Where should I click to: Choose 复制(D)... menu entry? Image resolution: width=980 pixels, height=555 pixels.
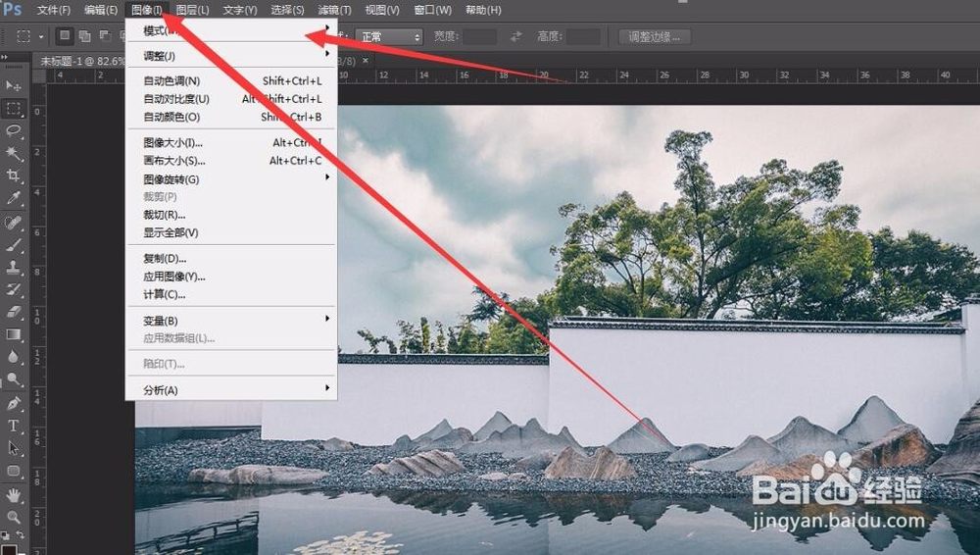point(231,259)
